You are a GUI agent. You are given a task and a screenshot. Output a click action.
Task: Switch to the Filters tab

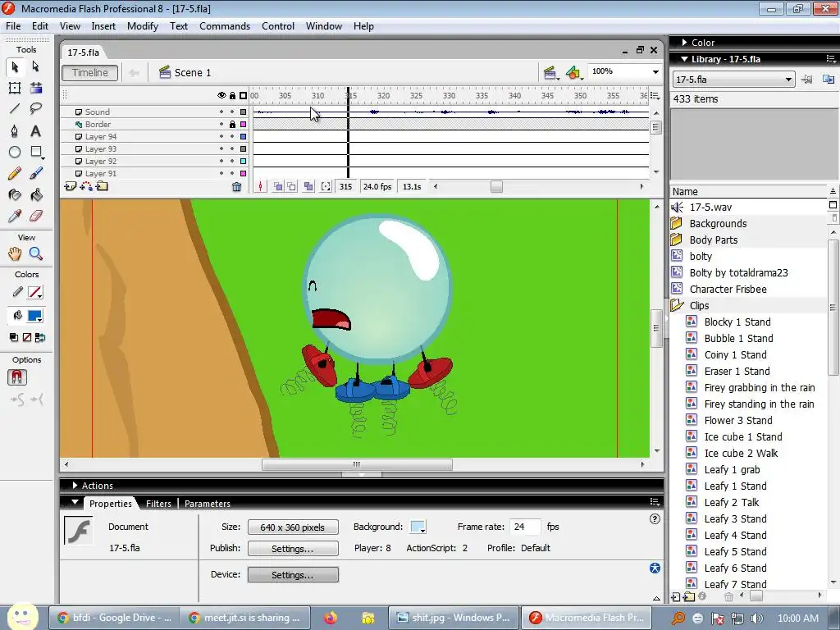pyautogui.click(x=158, y=504)
